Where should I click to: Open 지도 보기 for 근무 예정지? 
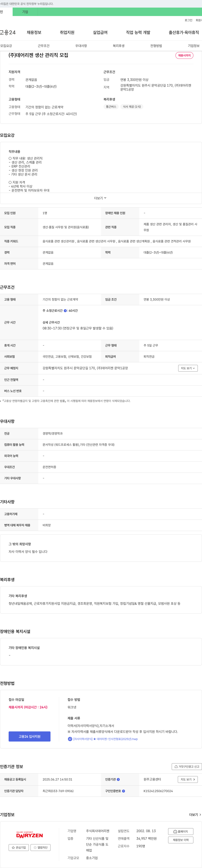tap(188, 368)
